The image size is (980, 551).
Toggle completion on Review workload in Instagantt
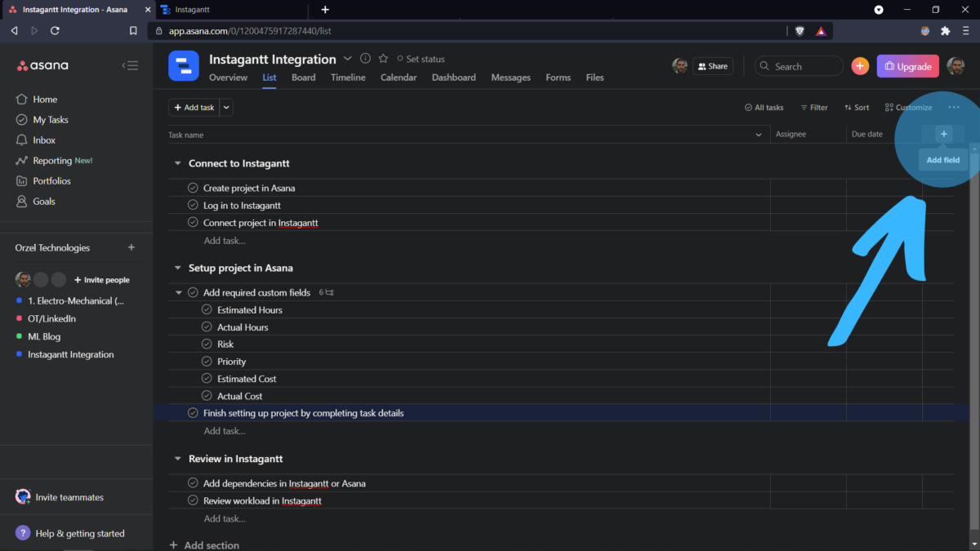(192, 500)
